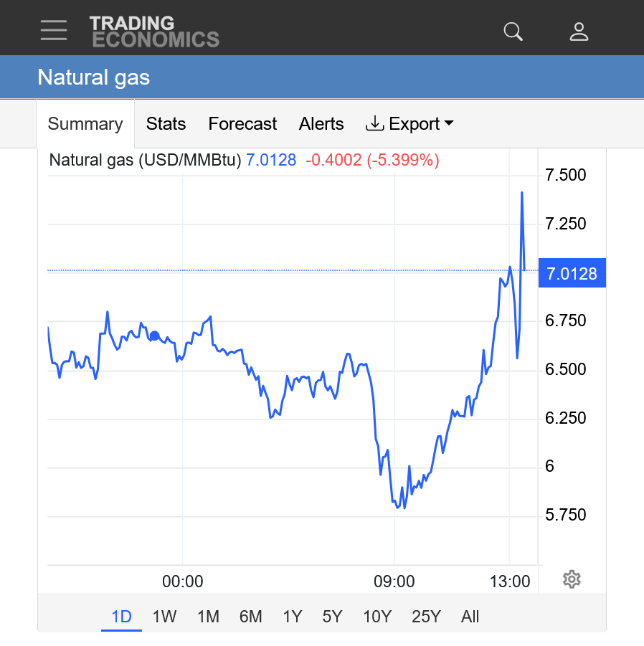This screenshot has width=644, height=646.
Task: Go to the Forecast tab
Action: 242,124
